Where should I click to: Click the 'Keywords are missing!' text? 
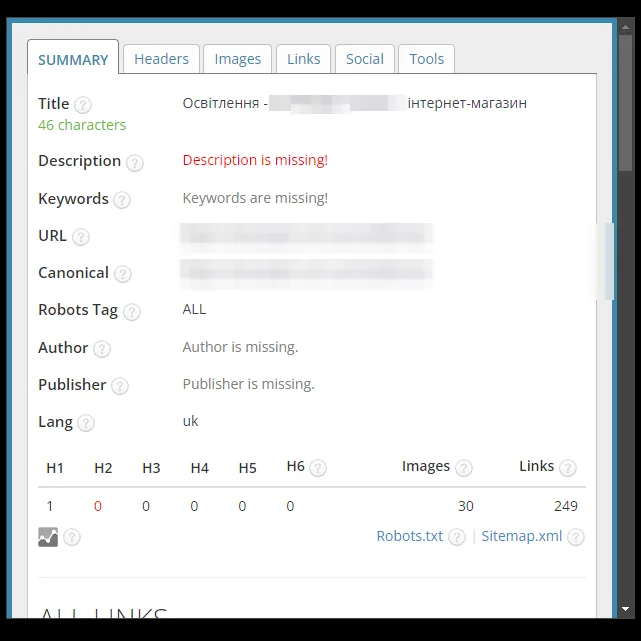click(x=255, y=198)
